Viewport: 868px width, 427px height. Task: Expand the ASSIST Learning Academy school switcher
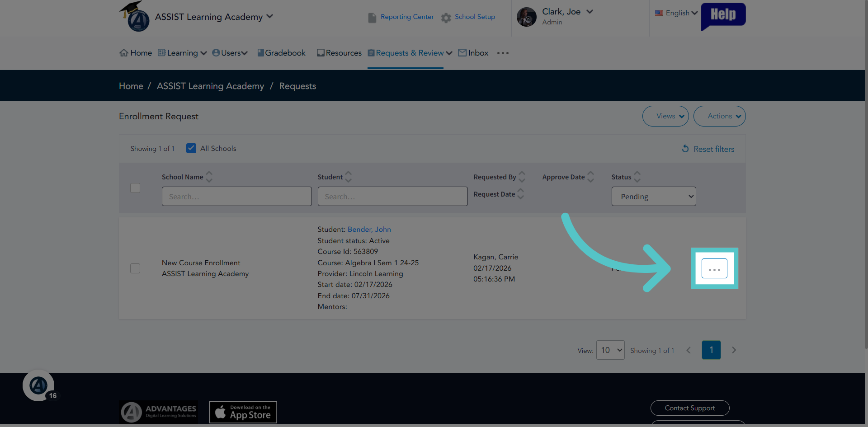270,16
